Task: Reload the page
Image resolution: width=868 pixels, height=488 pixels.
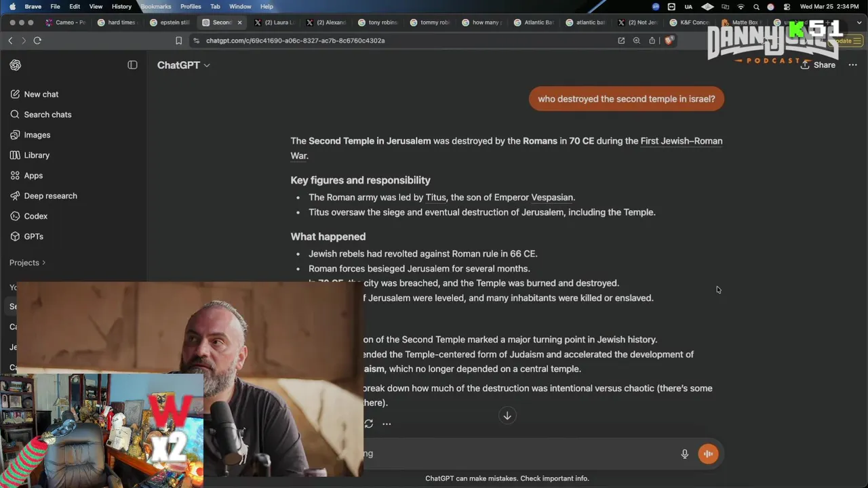Action: point(37,41)
